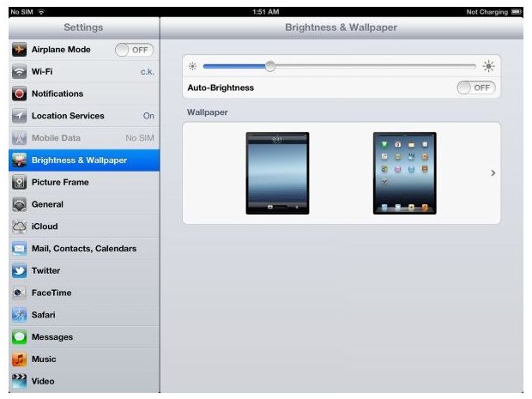This screenshot has height=399, width=532.
Task: Turn on the Auto-Brightness switch
Action: [x=476, y=88]
